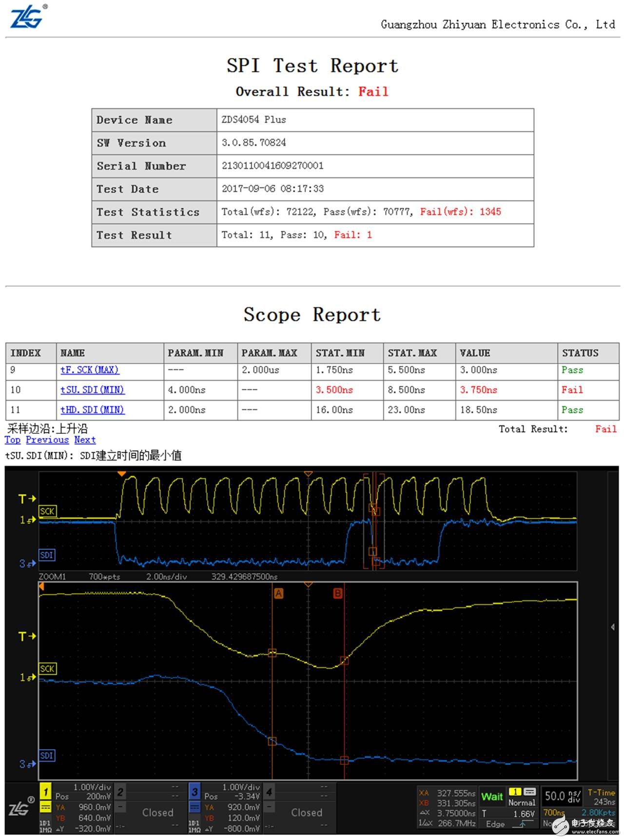Open the Edge trigger type setting
624x840 pixels.
(495, 824)
